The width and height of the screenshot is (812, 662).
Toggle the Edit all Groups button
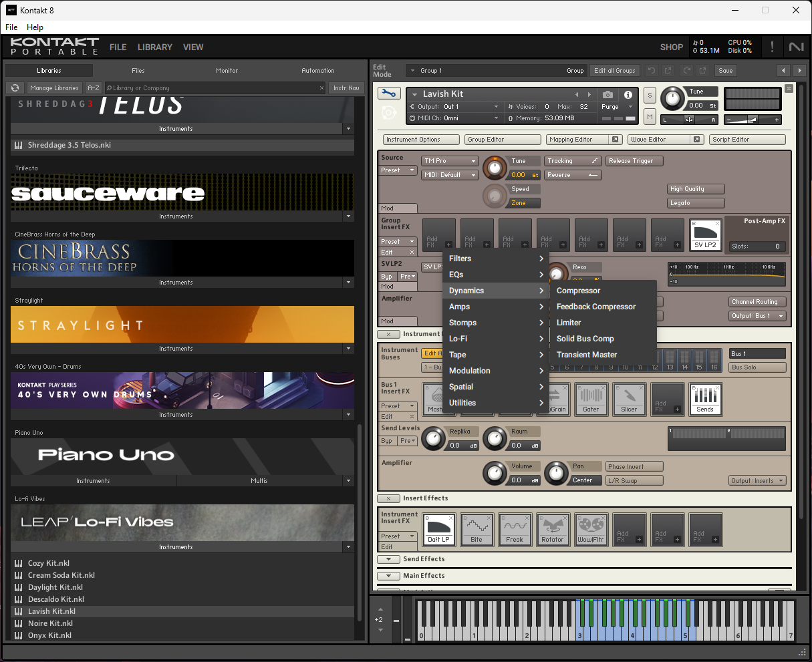615,70
